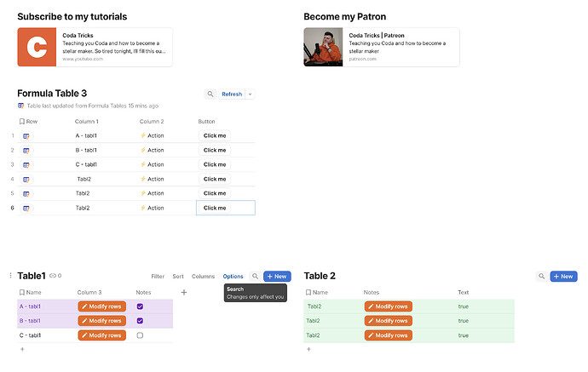This screenshot has width=588, height=372.
Task: Open the Coda Tricks Patreon link card
Action: pos(381,47)
